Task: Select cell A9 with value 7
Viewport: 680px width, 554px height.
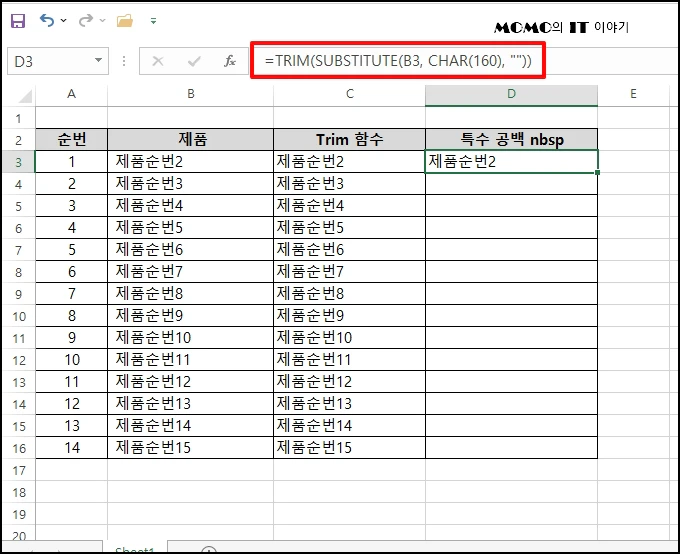Action: click(x=72, y=294)
